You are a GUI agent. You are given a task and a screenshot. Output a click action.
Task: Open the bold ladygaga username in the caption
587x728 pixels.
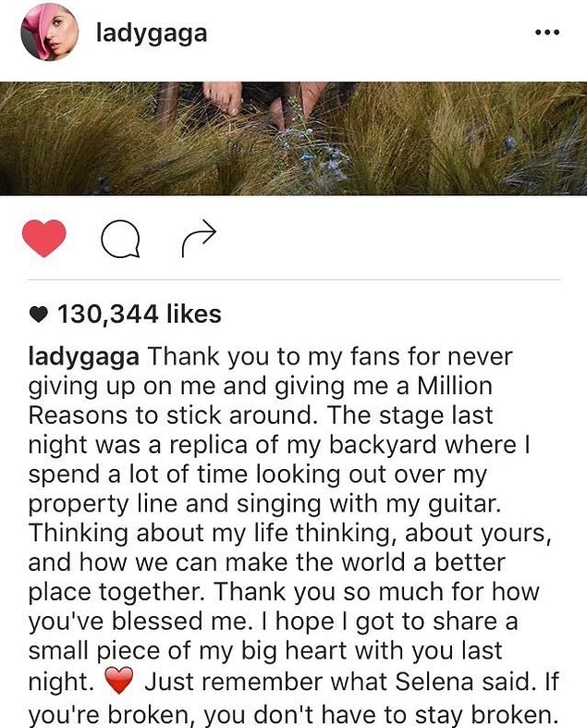coord(83,357)
